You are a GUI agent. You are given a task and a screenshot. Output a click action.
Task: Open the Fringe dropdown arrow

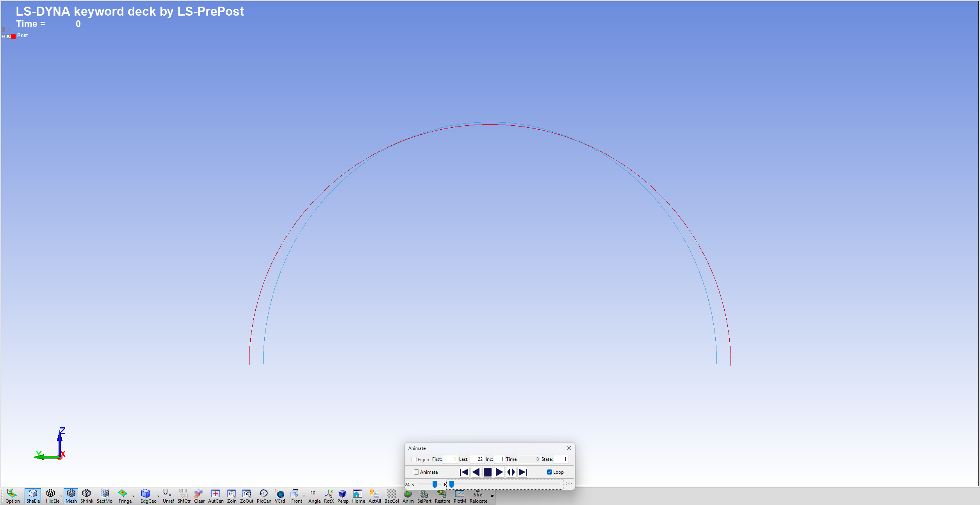[x=134, y=496]
